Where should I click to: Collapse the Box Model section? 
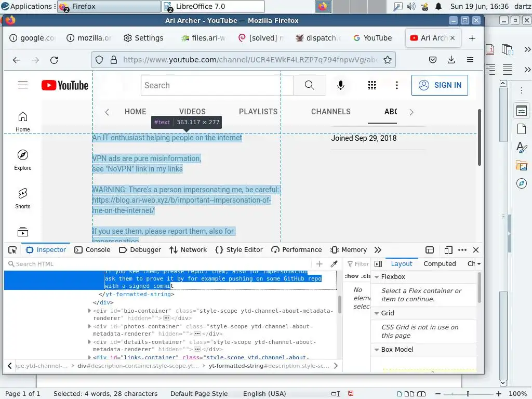[377, 350]
